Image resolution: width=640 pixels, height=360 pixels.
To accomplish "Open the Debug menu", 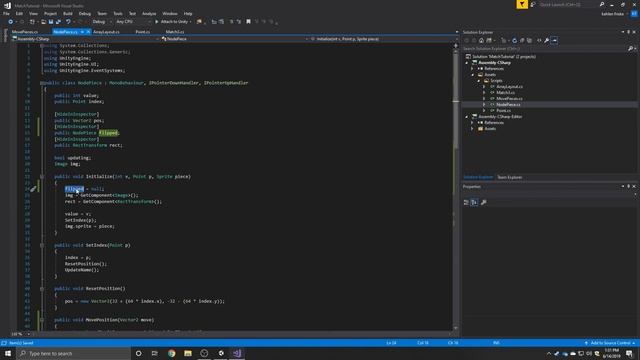I will (x=85, y=13).
